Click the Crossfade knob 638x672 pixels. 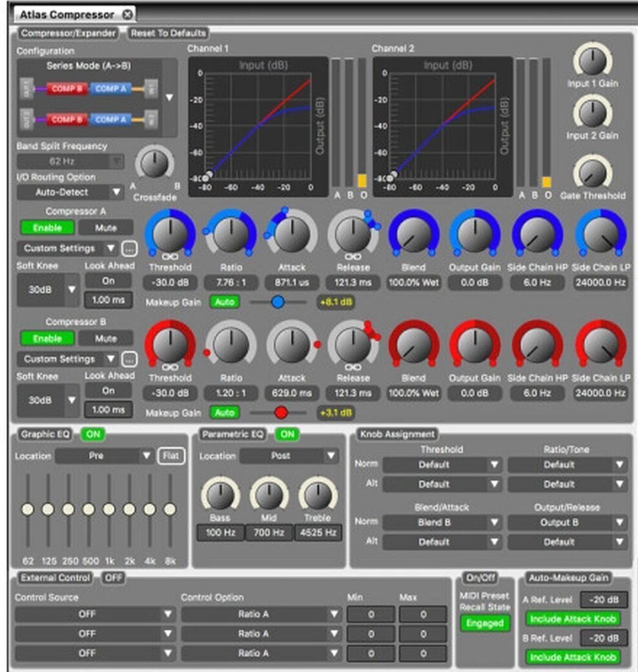154,163
